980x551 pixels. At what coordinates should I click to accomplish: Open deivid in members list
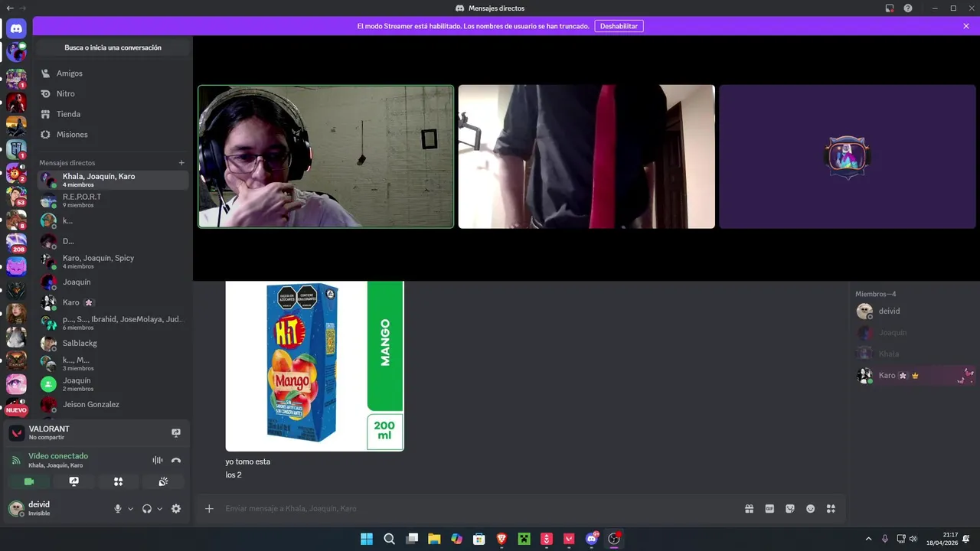click(x=913, y=311)
